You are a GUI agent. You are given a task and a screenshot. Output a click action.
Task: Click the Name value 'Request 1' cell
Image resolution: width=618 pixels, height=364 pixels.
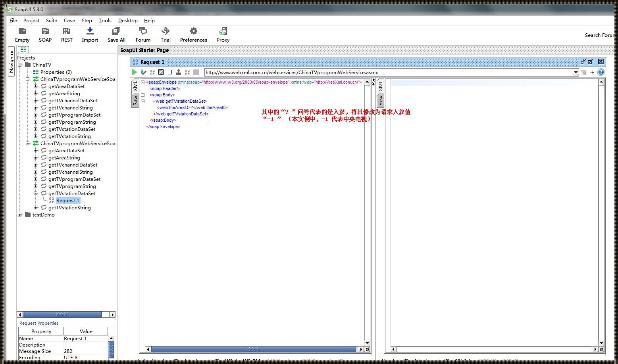click(x=85, y=338)
